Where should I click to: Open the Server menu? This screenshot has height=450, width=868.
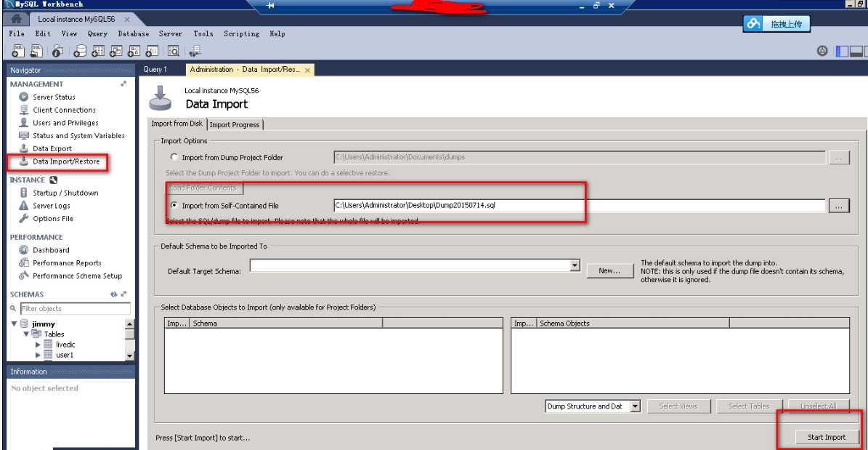171,34
